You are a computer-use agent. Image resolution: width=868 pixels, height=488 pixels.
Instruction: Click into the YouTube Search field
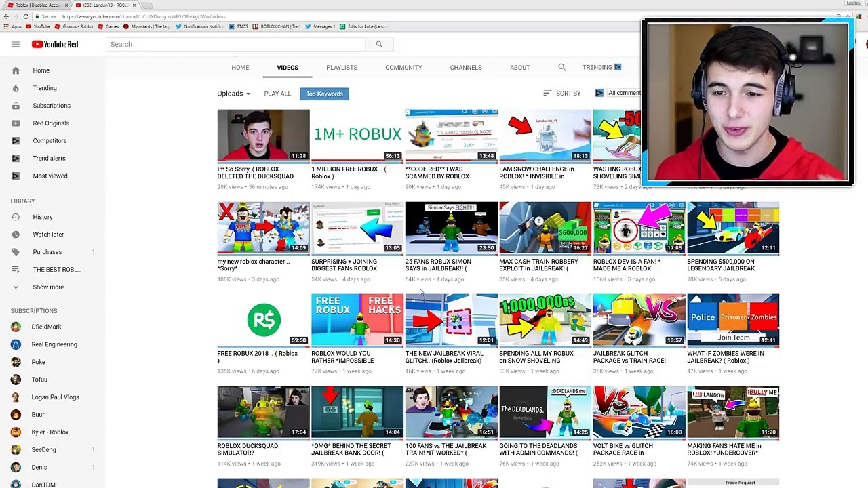tap(236, 44)
